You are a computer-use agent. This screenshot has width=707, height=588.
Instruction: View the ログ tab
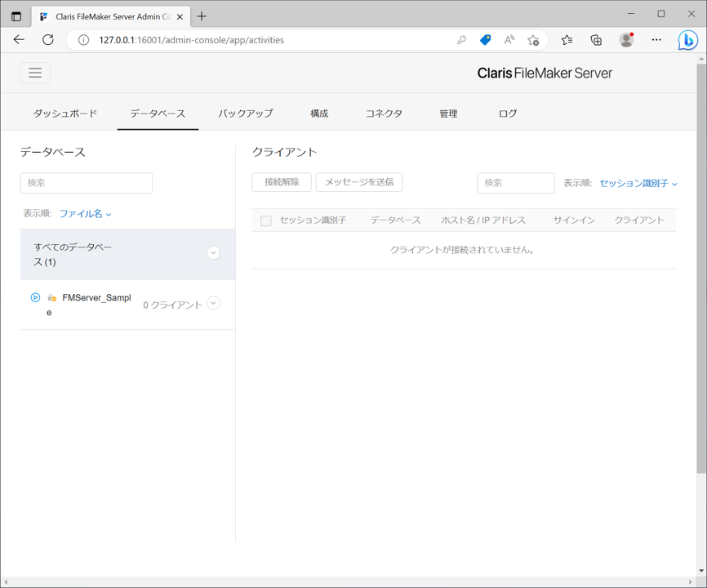[508, 114]
